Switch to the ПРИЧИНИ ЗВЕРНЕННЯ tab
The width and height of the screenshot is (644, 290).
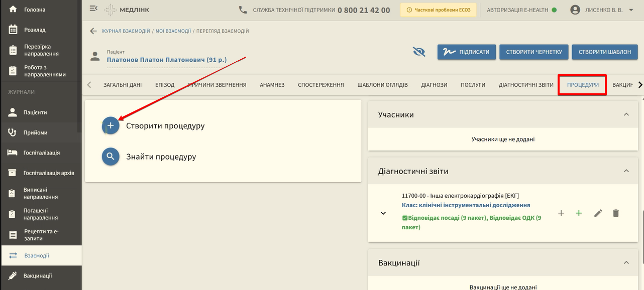pos(218,85)
